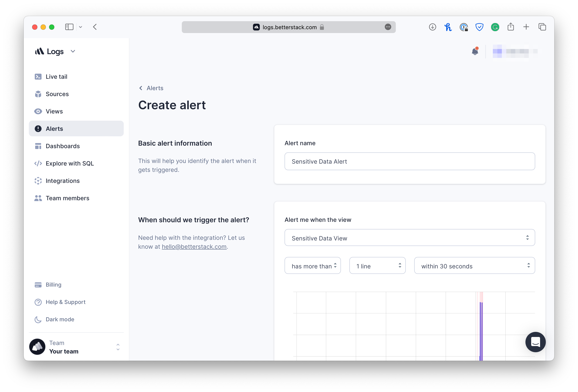Image resolution: width=578 pixels, height=392 pixels.
Task: Click the Billing card icon
Action: pos(38,285)
